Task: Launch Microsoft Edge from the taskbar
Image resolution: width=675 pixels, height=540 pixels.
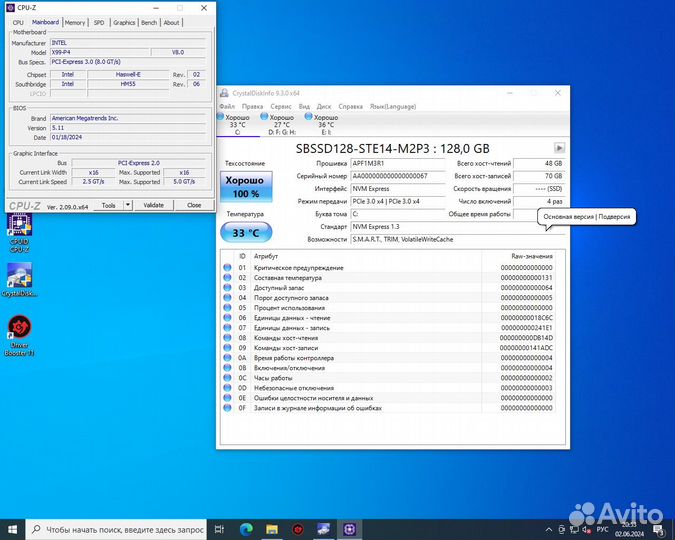Action: (x=246, y=529)
